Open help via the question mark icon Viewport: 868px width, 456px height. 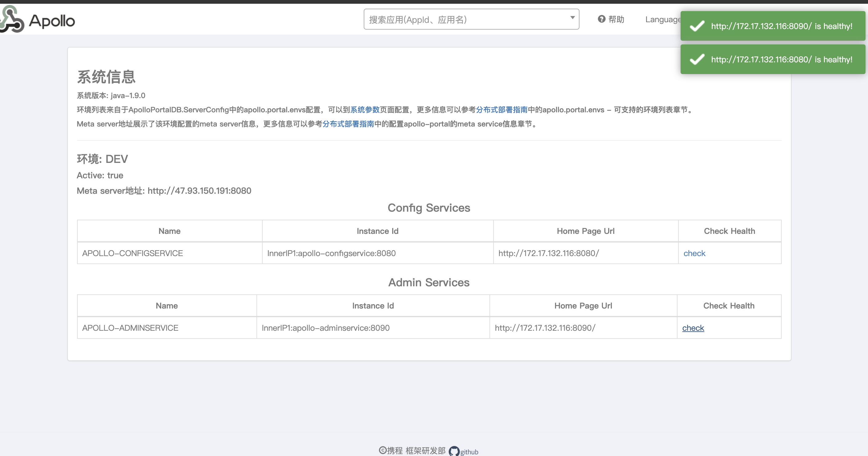601,19
